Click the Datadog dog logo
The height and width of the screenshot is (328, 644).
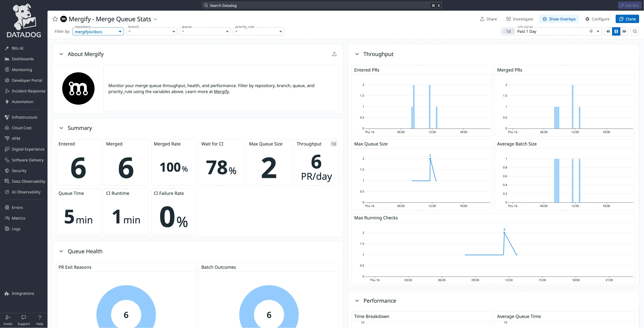point(24,20)
